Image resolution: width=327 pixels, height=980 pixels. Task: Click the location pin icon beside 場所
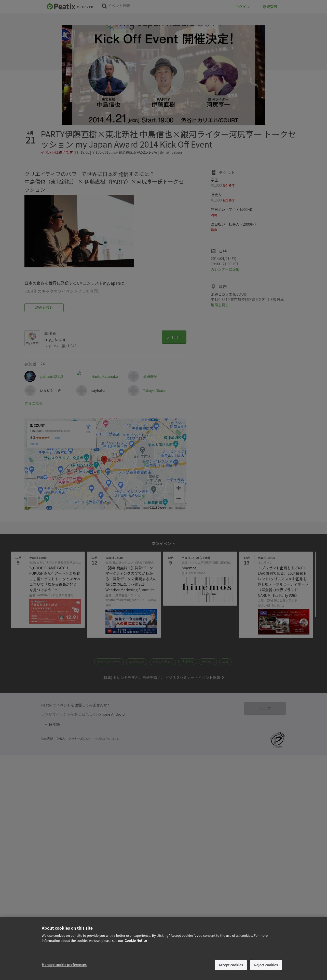pos(214,287)
